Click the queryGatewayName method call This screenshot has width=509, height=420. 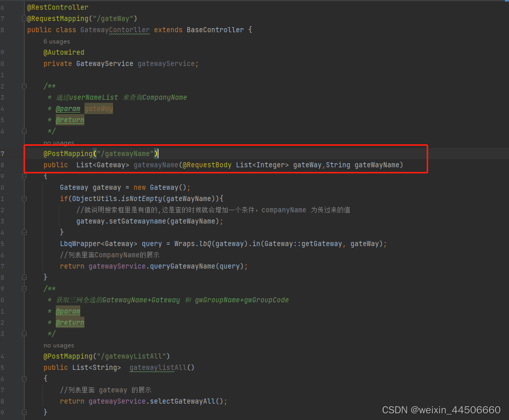[183, 266]
